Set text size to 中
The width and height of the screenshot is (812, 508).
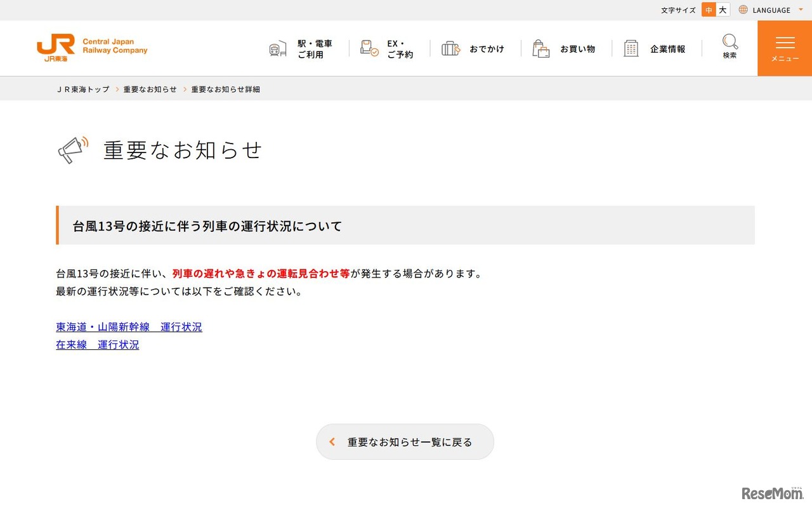[709, 10]
